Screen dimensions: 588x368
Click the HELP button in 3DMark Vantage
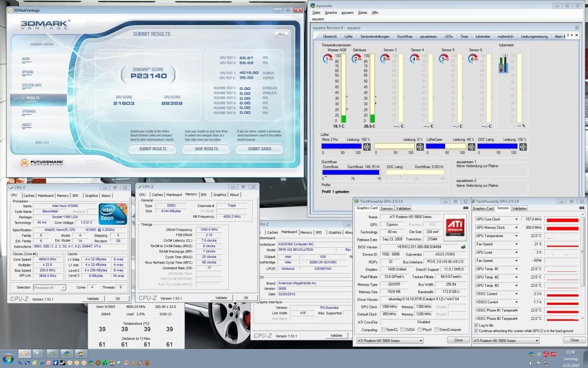pyautogui.click(x=281, y=34)
